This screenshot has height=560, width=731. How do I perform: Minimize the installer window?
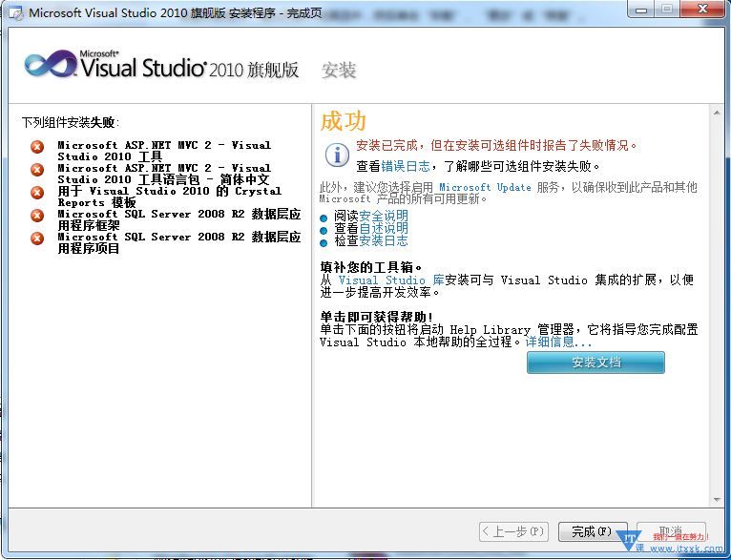point(641,10)
